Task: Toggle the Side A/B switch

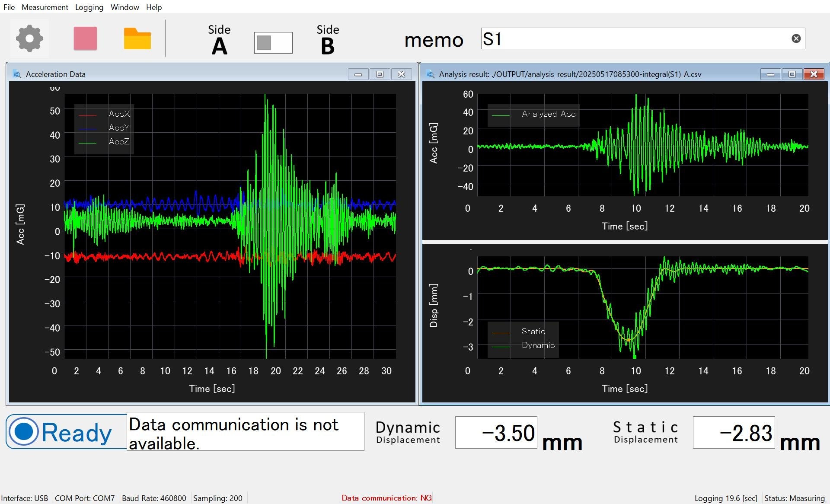Action: 273,42
